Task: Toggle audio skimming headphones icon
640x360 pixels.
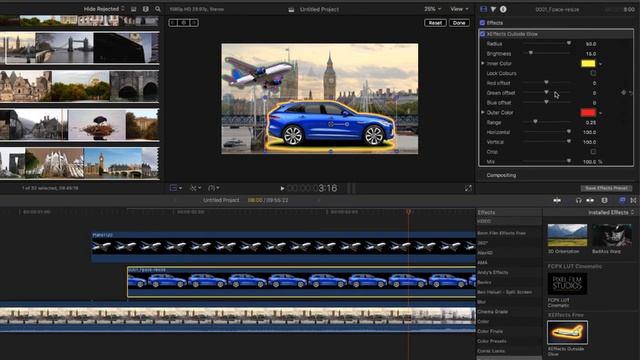Action: (x=578, y=200)
